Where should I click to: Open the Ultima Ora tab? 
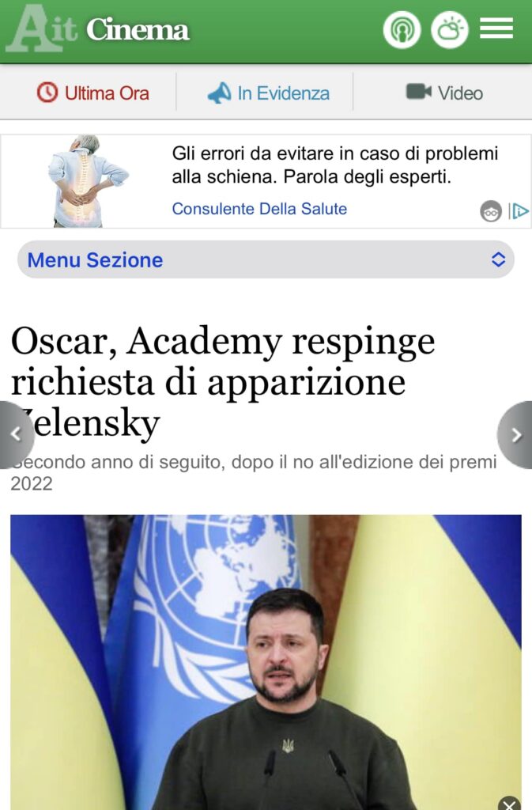92,93
